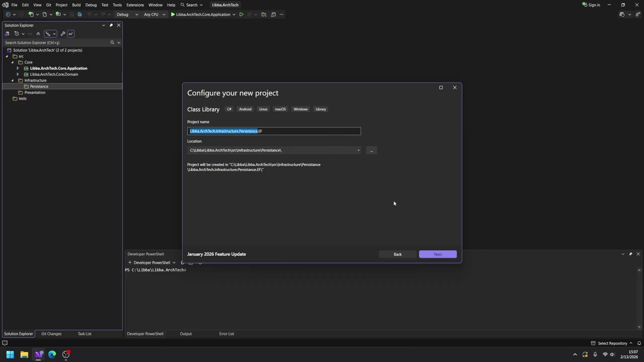The image size is (644, 362).
Task: Click the find in files toolbar icon
Action: pos(264,14)
